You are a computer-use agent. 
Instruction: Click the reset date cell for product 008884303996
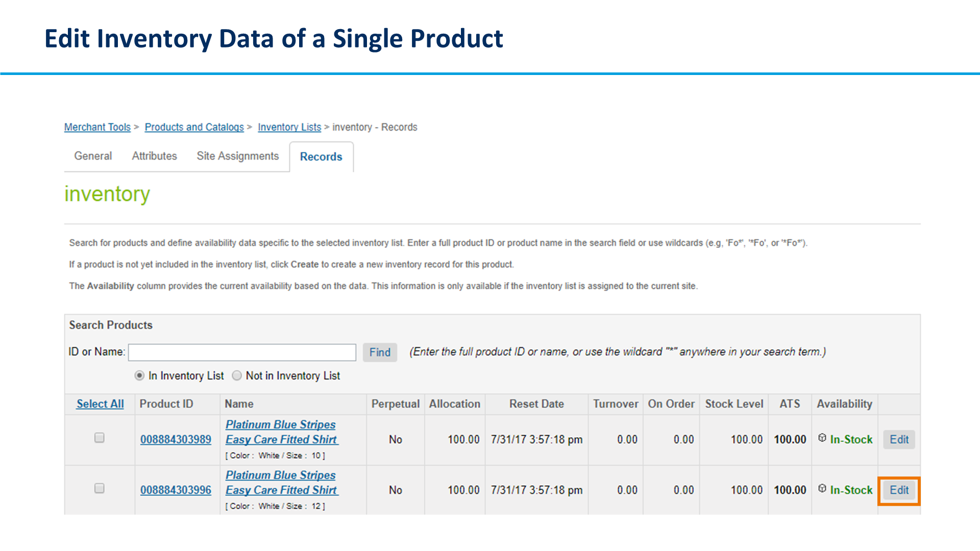pyautogui.click(x=536, y=490)
